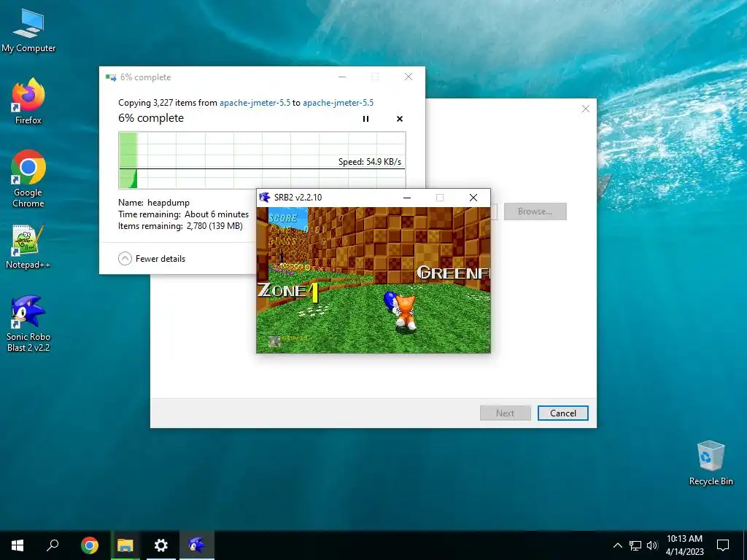747x560 pixels.
Task: Open My Computer desktop icon
Action: [x=28, y=31]
